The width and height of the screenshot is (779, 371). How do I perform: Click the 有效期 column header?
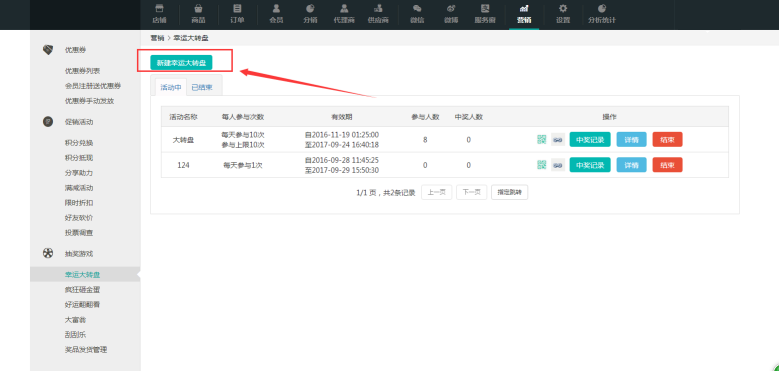(x=342, y=117)
